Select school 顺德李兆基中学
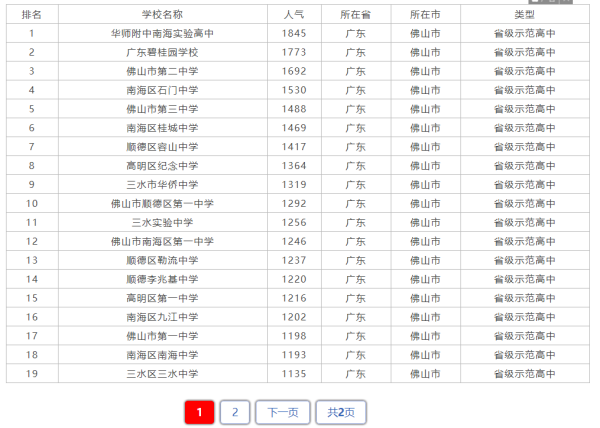600x428 pixels. point(162,279)
